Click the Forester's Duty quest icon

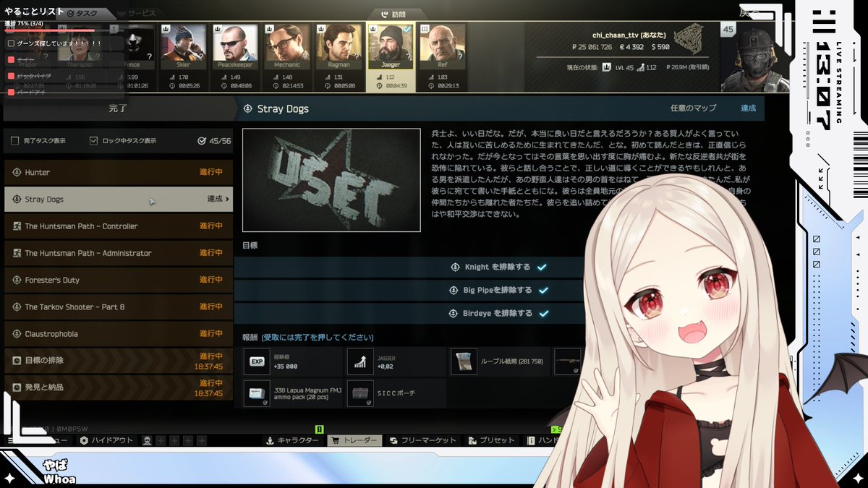click(x=17, y=280)
